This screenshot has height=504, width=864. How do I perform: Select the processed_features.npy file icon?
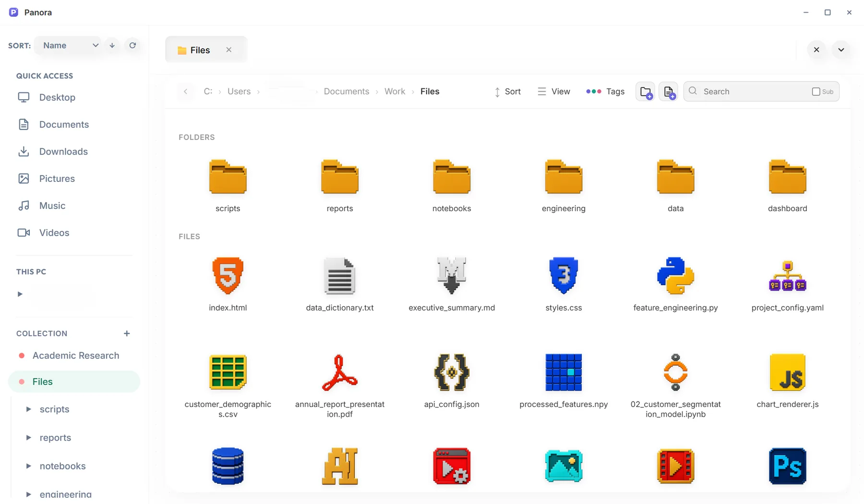coord(564,372)
